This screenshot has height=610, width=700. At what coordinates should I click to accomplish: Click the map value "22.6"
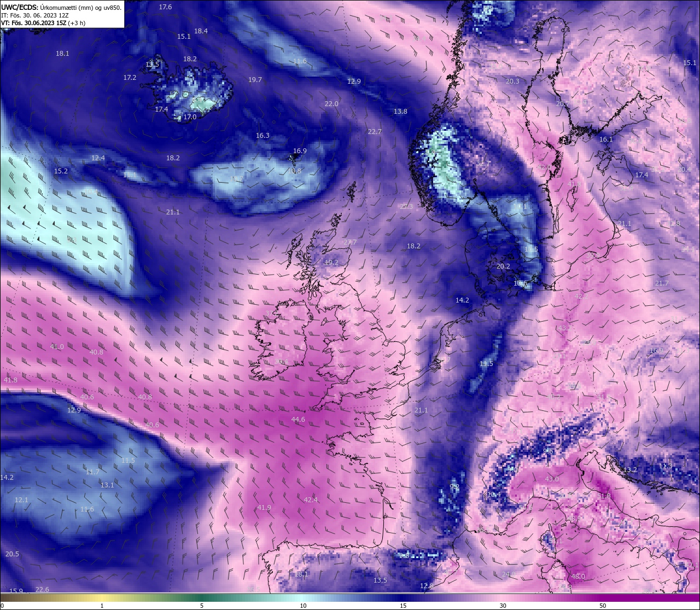[x=42, y=590]
